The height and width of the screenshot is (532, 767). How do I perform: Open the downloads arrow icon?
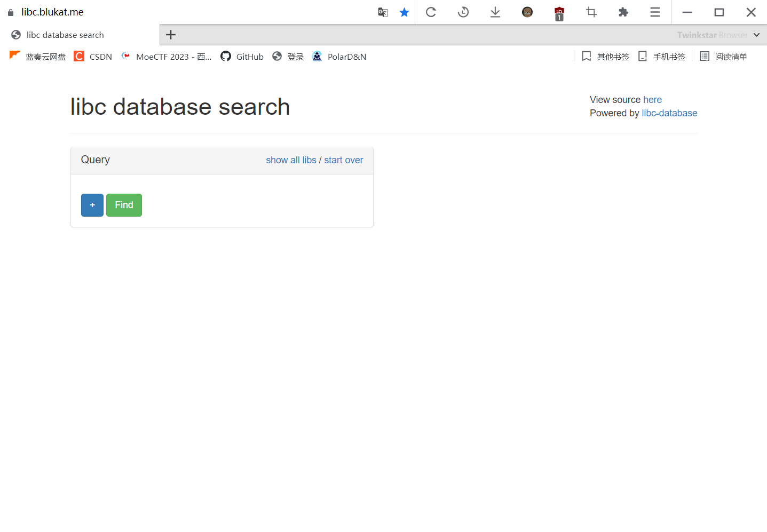pyautogui.click(x=495, y=12)
